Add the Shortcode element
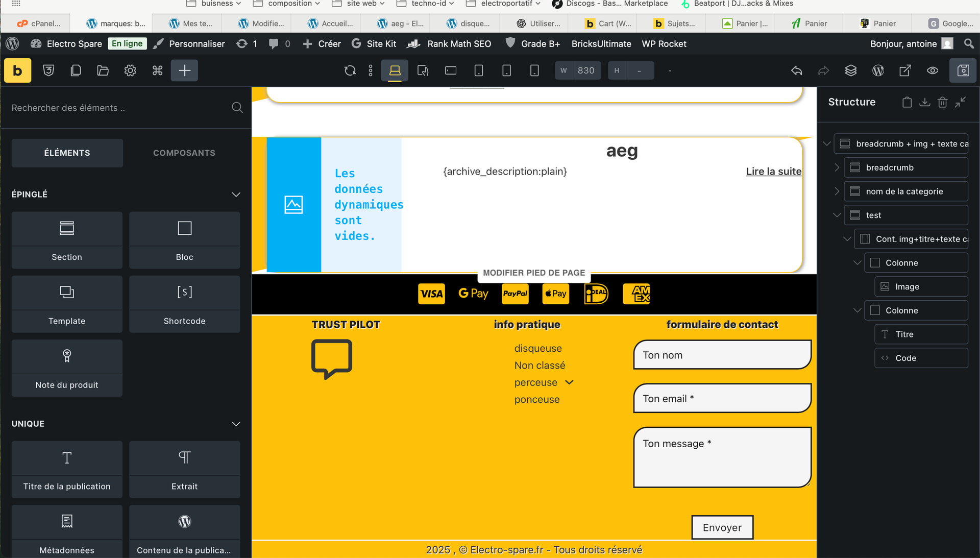Viewport: 980px width, 558px height. click(x=184, y=304)
